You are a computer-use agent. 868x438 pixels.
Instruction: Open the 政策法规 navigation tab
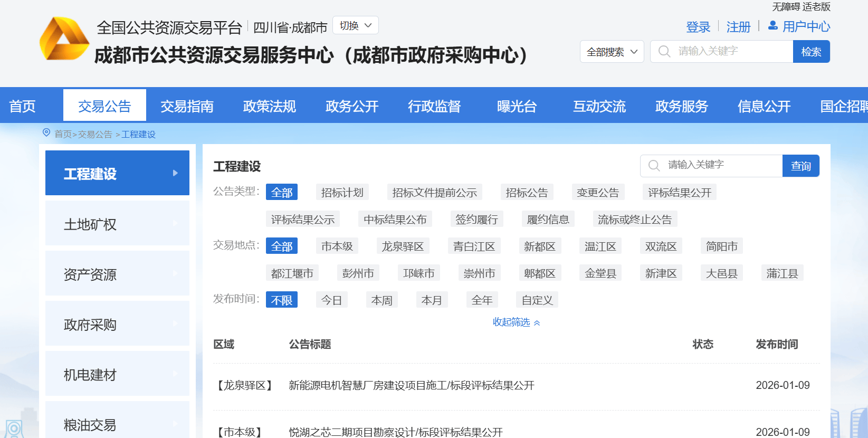[x=269, y=106]
